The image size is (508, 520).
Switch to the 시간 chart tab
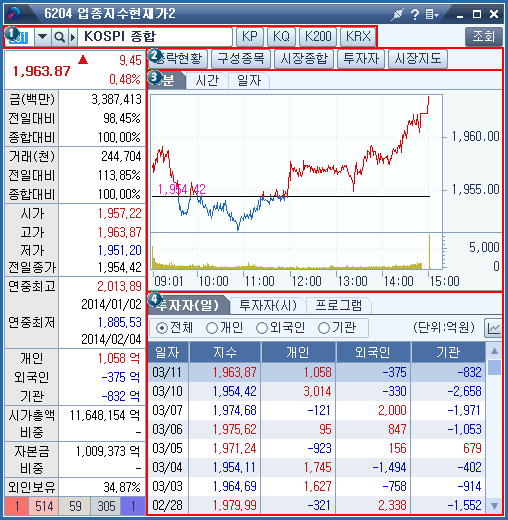click(207, 80)
